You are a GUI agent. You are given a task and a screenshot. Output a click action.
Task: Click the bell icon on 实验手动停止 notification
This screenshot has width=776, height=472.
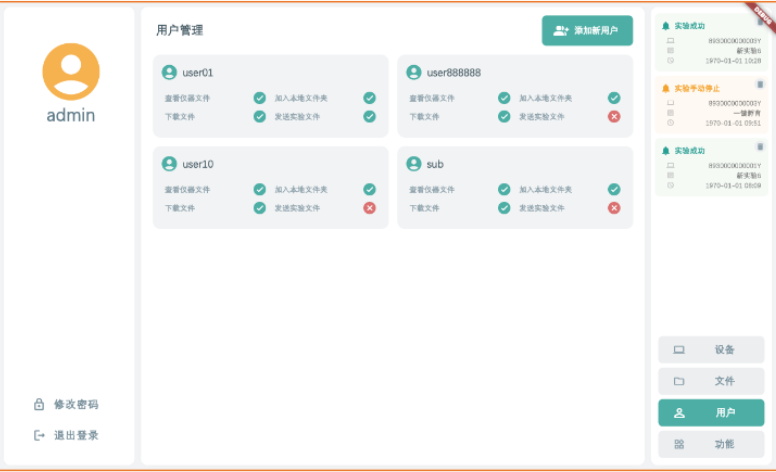click(666, 88)
